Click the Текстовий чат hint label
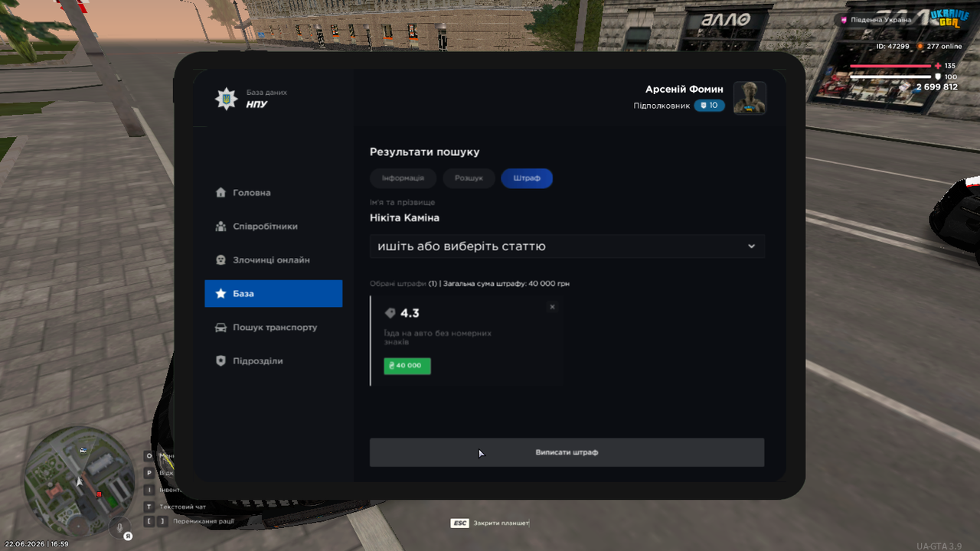Image resolution: width=980 pixels, height=551 pixels. point(183,507)
